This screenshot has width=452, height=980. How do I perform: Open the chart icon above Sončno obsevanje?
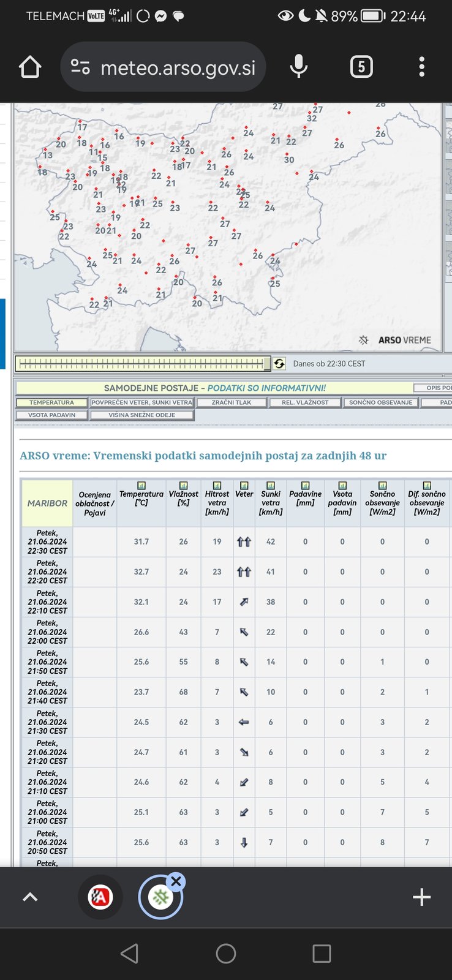tap(382, 485)
